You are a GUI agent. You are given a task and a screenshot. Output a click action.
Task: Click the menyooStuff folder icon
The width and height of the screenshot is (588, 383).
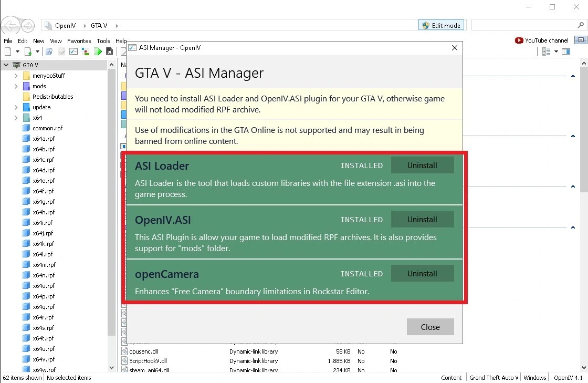tap(26, 76)
